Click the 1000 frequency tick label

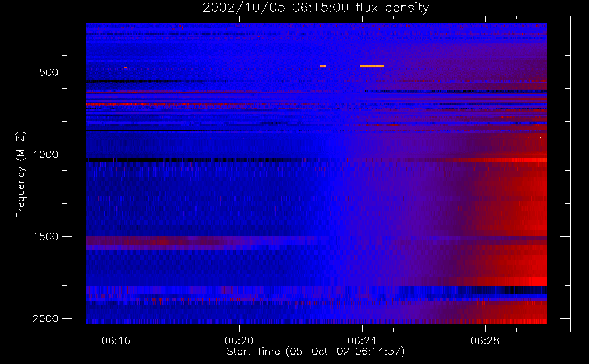46,154
